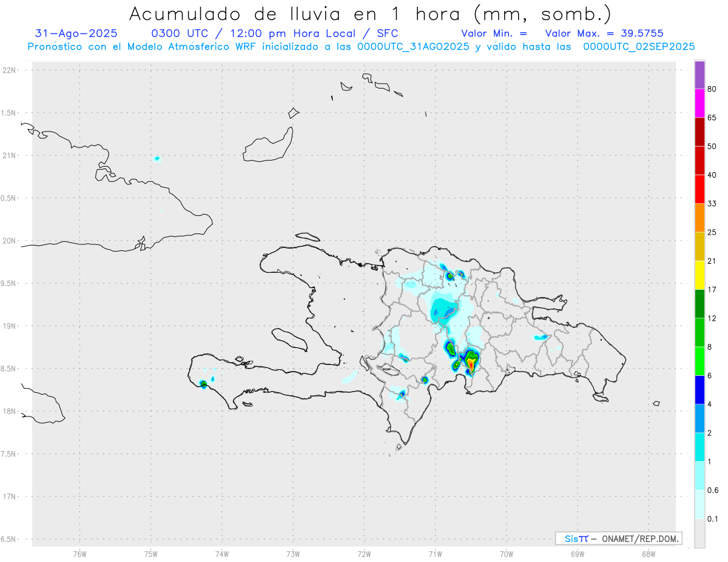Click the '18N' latitude label
The width and height of the screenshot is (728, 562).
point(10,412)
